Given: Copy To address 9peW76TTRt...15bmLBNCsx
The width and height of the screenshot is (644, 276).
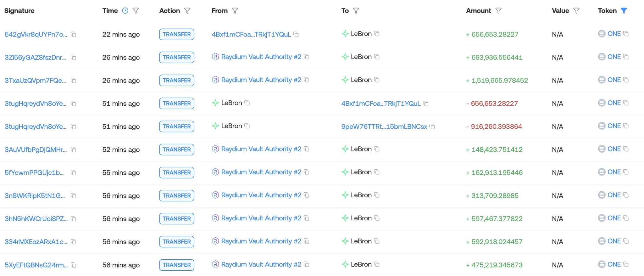Looking at the screenshot, I should [432, 127].
